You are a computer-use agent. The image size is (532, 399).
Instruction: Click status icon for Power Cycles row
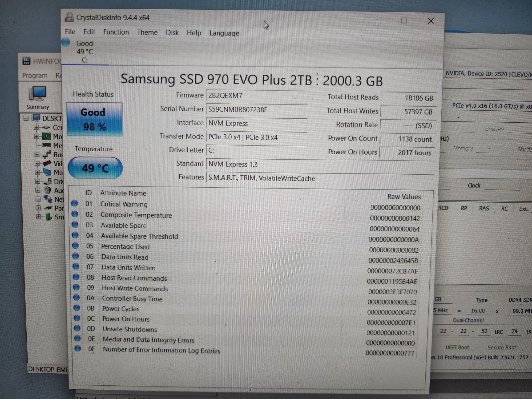click(x=77, y=308)
